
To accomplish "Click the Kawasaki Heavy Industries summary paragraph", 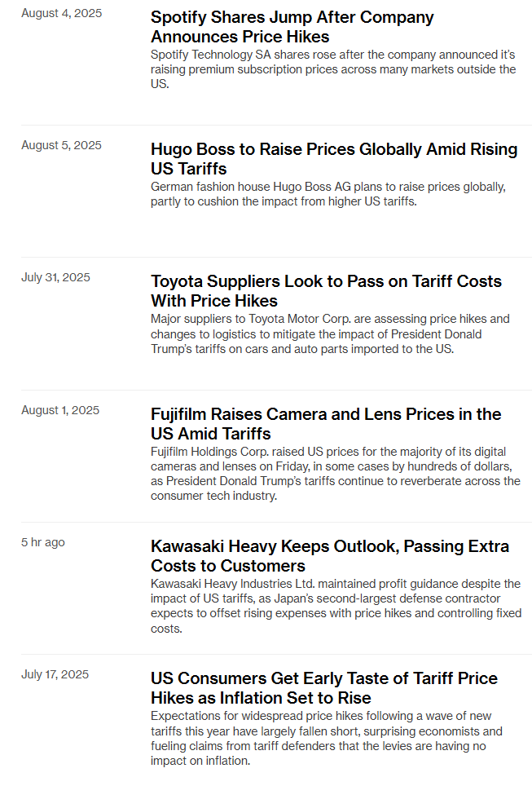I will [x=336, y=606].
